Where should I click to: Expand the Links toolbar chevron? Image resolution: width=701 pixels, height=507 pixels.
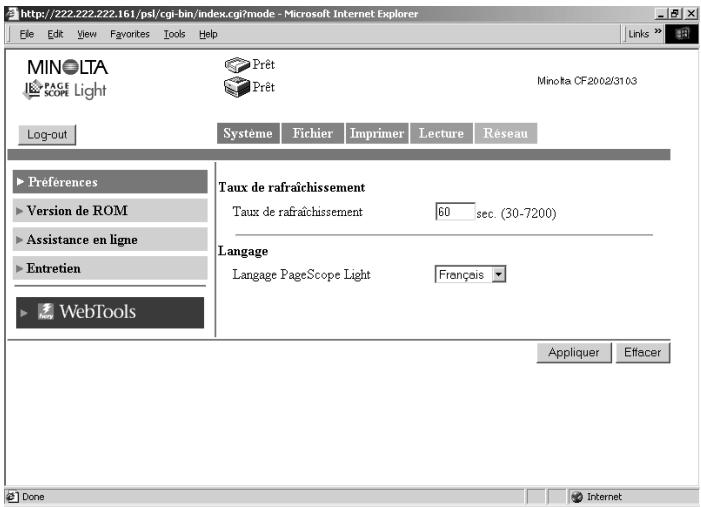(x=658, y=31)
